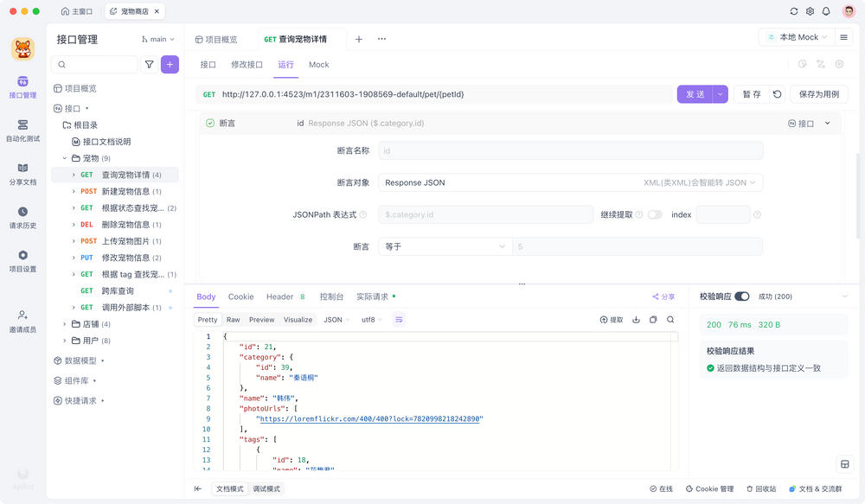This screenshot has width=865, height=504.
Task: Toggle the 断言 enabled check circle
Action: coord(210,124)
